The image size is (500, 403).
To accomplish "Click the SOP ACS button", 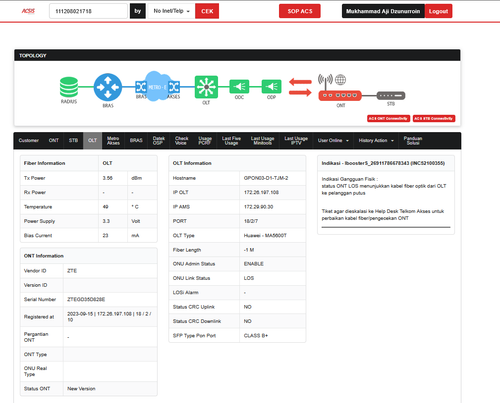I will [x=300, y=11].
